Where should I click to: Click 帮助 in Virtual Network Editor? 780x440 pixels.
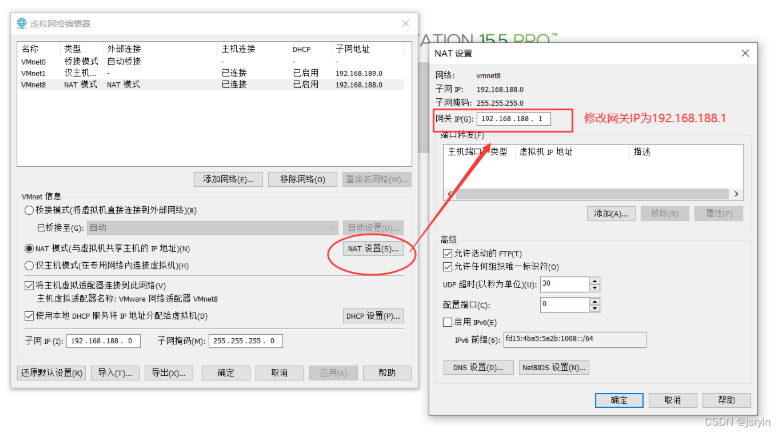tap(387, 373)
